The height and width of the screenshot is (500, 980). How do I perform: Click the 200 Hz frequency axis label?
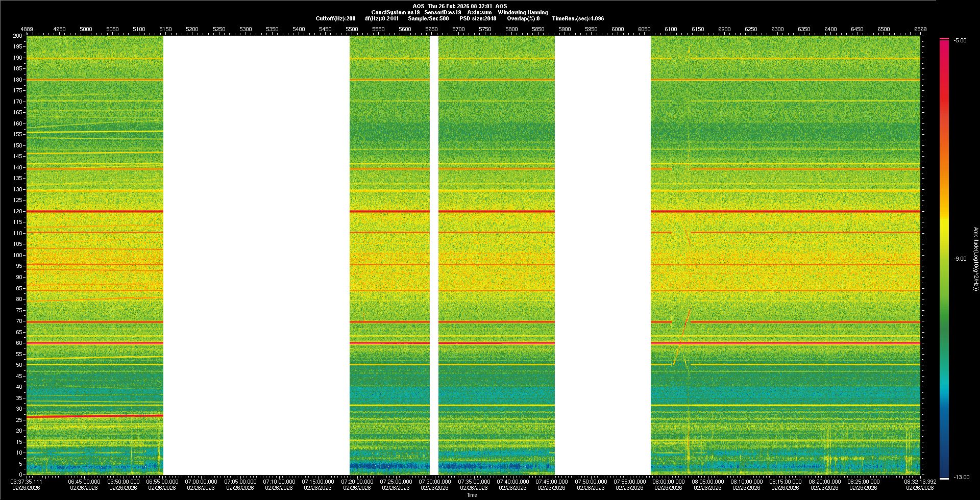tap(17, 36)
